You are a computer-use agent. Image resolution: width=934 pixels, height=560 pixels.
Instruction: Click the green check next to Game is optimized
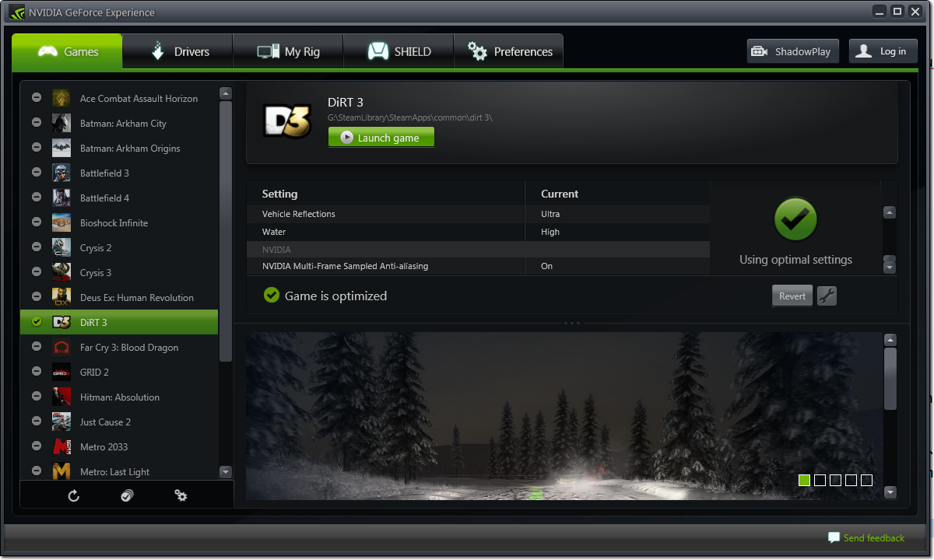[271, 296]
